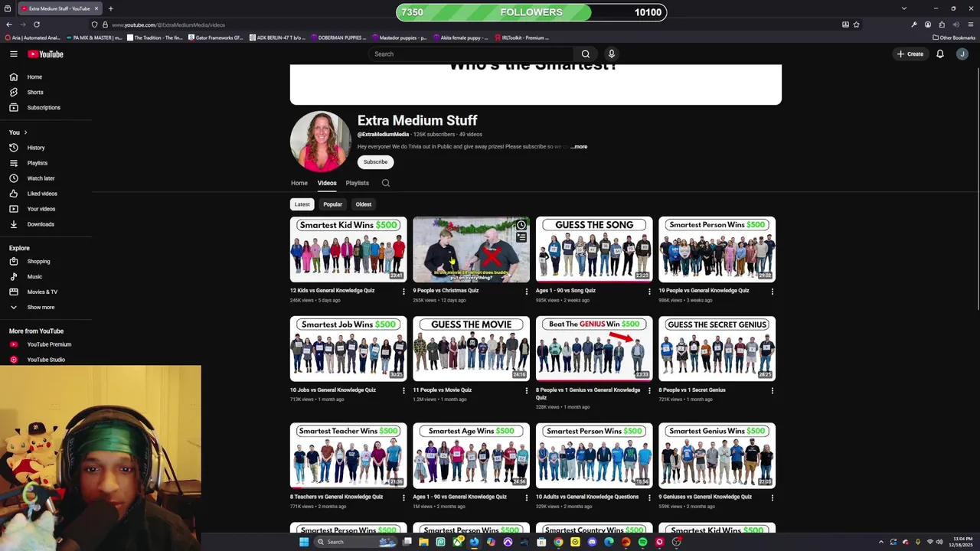This screenshot has height=551, width=980.
Task: Click the Create button
Action: [910, 54]
